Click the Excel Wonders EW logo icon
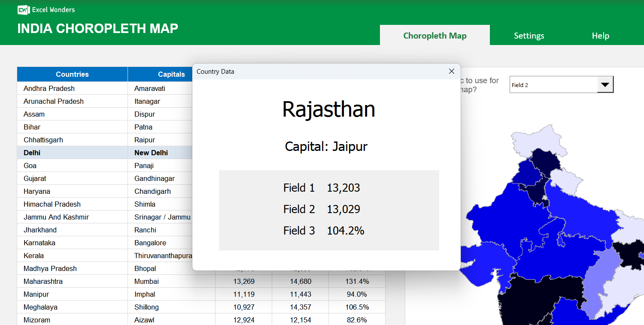 click(23, 9)
